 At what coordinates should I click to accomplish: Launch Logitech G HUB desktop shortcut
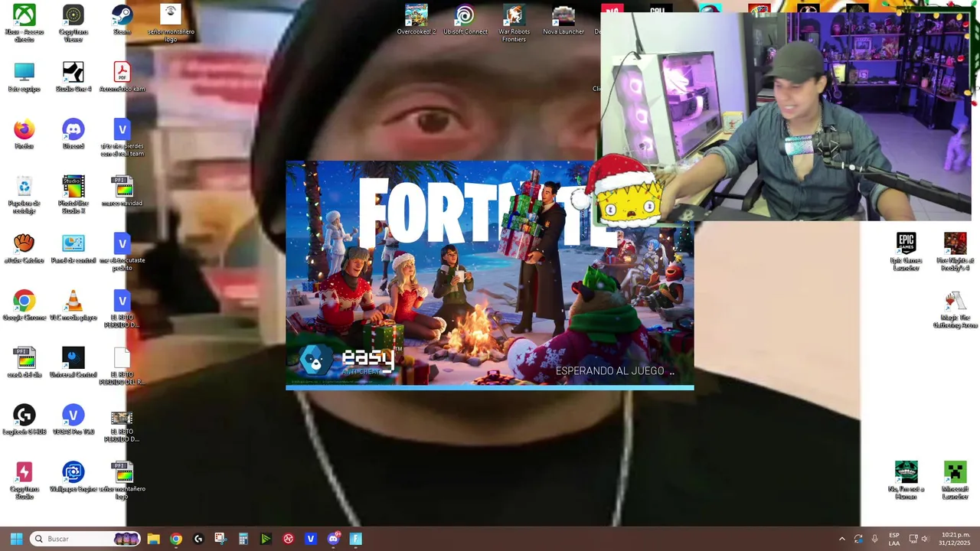[24, 419]
